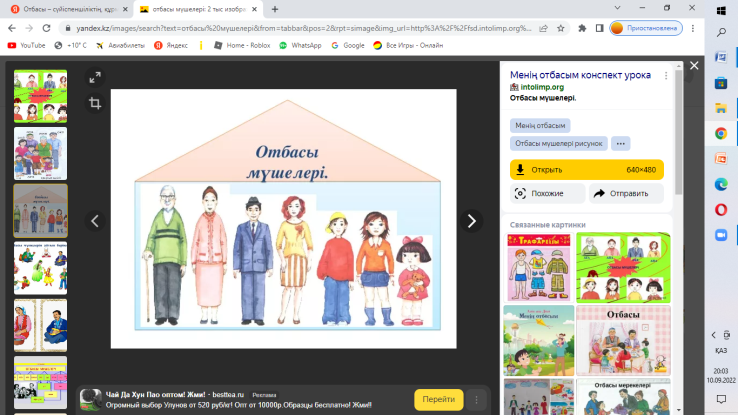
Task: Expand image to fullscreen view
Action: [x=95, y=78]
